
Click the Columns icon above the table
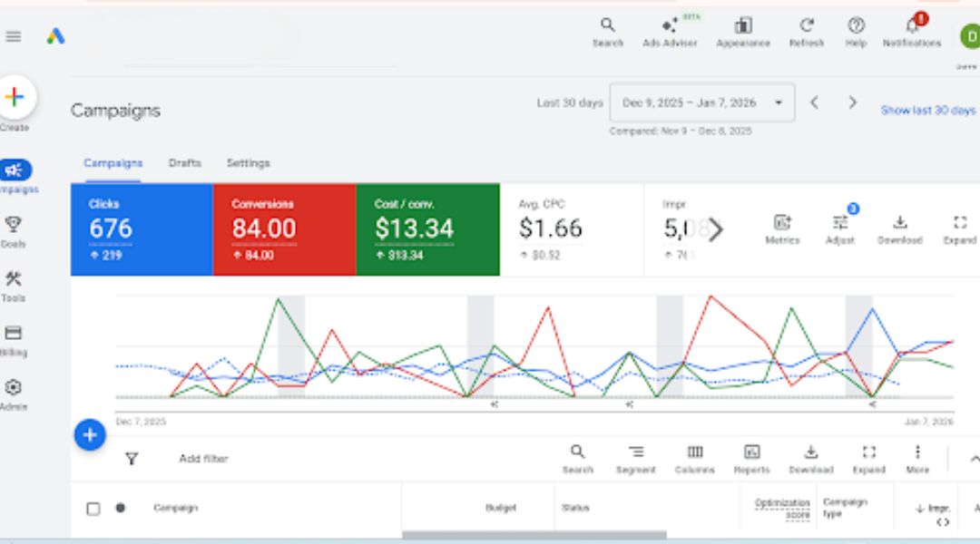tap(695, 452)
